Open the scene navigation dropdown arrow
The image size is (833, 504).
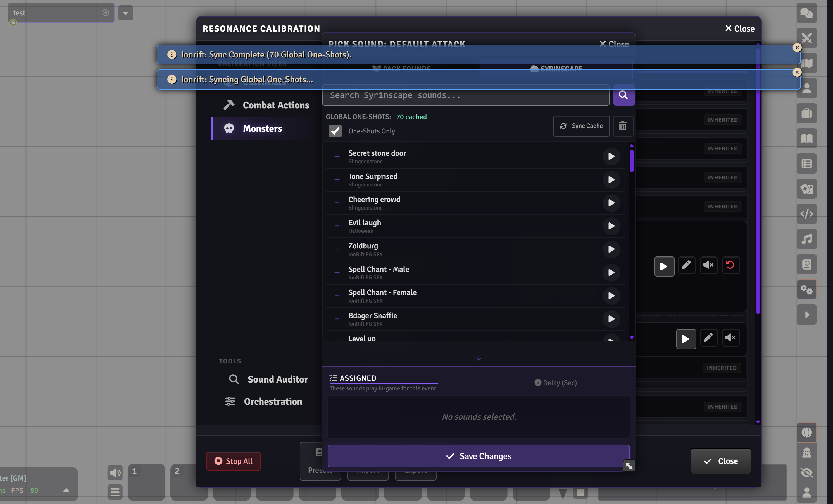coord(125,13)
